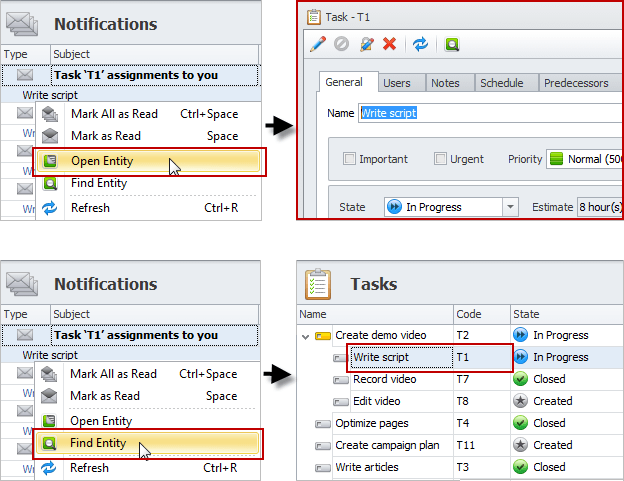Click the grey cancel circle icon

341,44
